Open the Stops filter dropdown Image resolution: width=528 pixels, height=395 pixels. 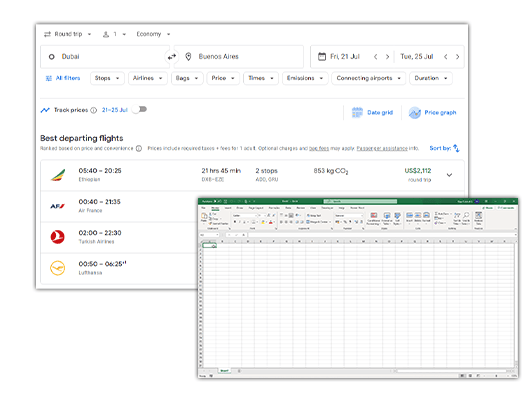coord(107,78)
